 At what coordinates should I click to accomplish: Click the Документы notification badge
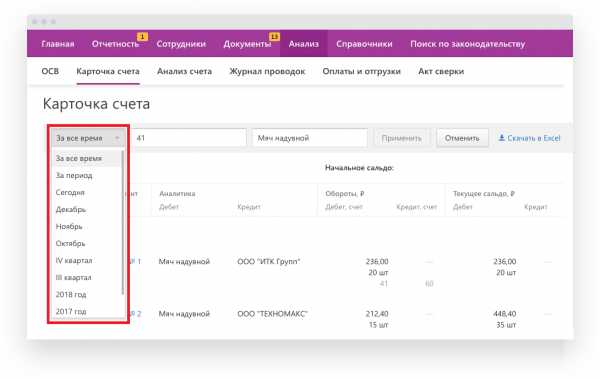point(274,37)
